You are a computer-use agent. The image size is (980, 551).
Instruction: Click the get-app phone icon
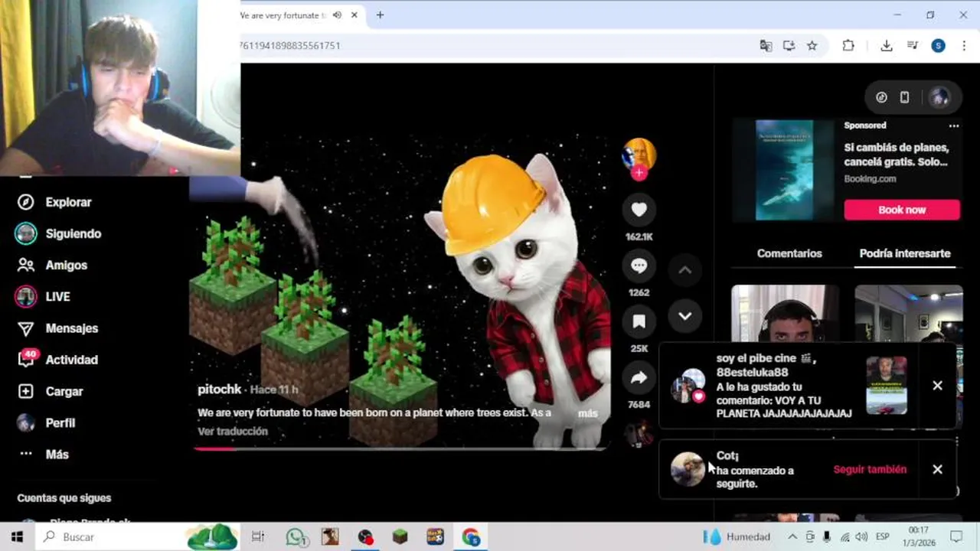click(904, 97)
